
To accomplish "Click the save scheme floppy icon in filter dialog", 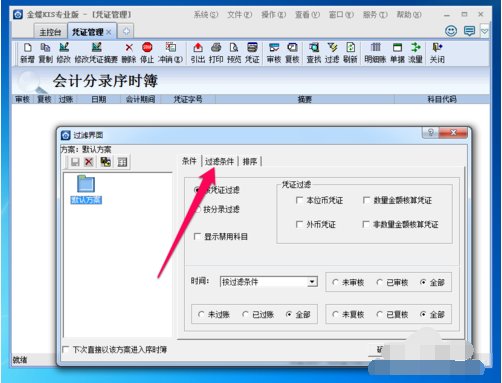I will click(x=75, y=162).
